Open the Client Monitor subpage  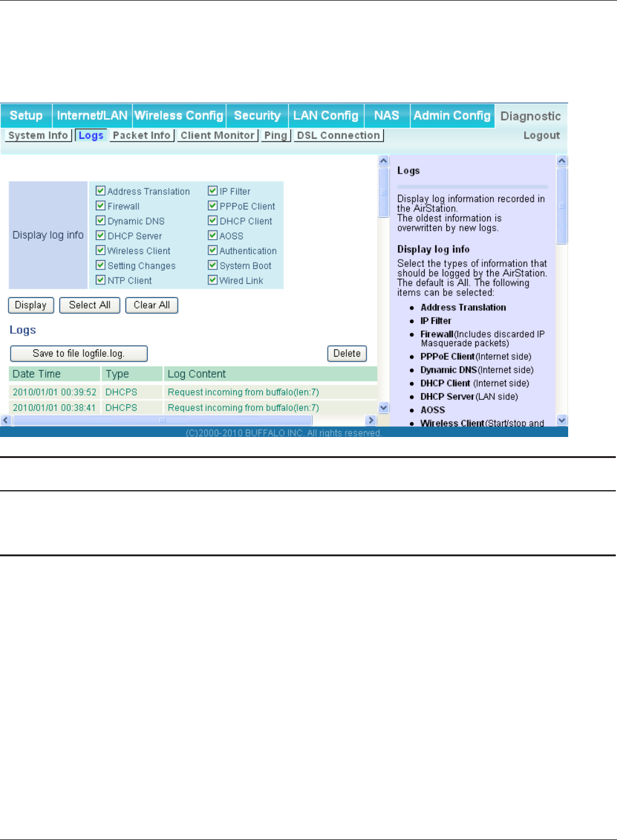[x=218, y=135]
